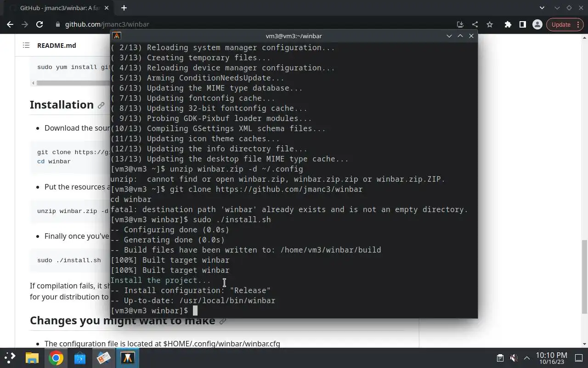This screenshot has width=588, height=368.
Task: Click 'Up-to-date: /usr/local/bin/winbar' line
Action: [x=193, y=300]
